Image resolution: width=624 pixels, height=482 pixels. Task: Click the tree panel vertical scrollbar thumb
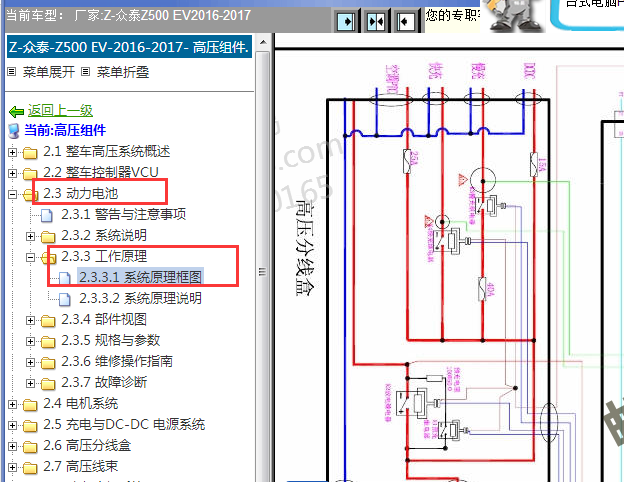(263, 271)
